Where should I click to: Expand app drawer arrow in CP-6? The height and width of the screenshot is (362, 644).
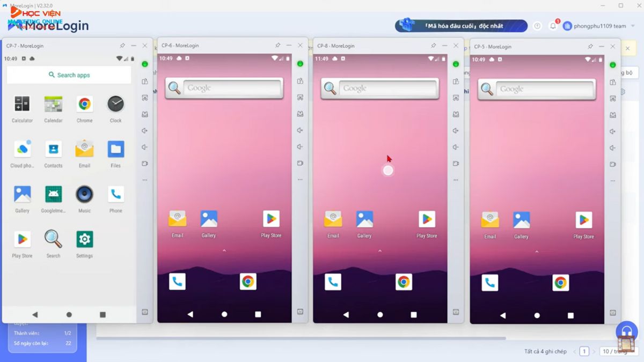[224, 250]
